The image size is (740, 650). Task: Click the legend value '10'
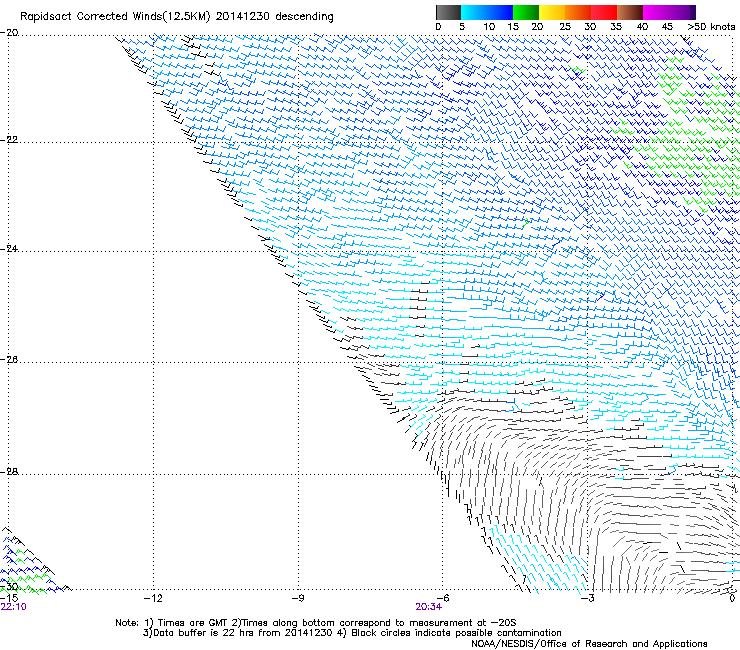489,27
